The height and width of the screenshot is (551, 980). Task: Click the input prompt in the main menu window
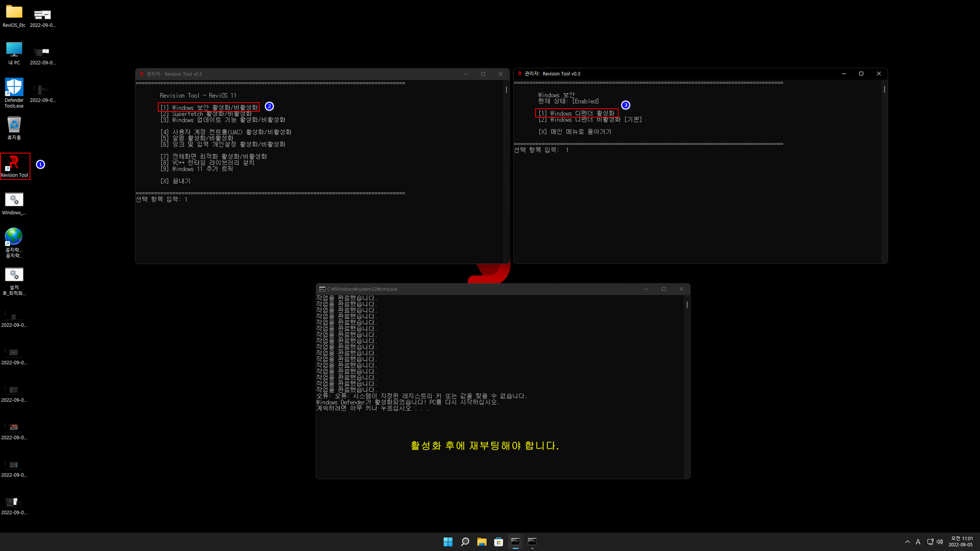(x=162, y=200)
